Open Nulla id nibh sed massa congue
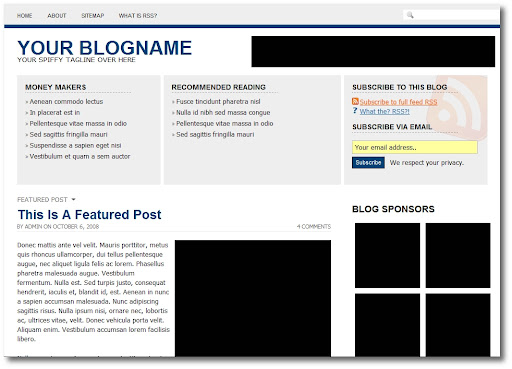 223,112
